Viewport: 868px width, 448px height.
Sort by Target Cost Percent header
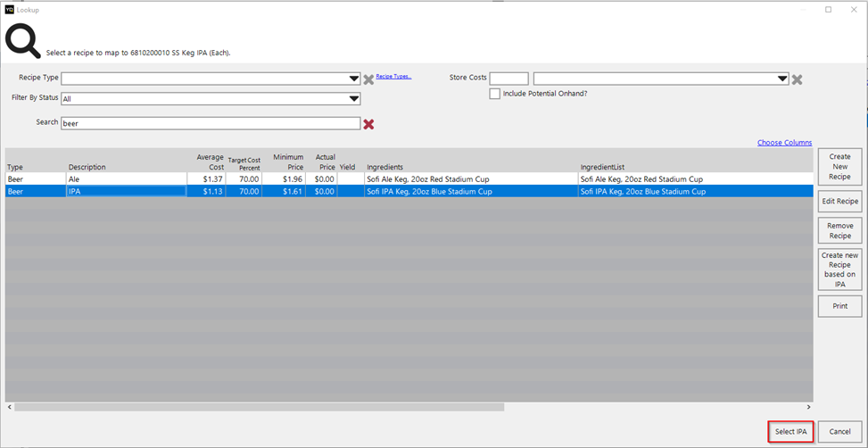(244, 163)
